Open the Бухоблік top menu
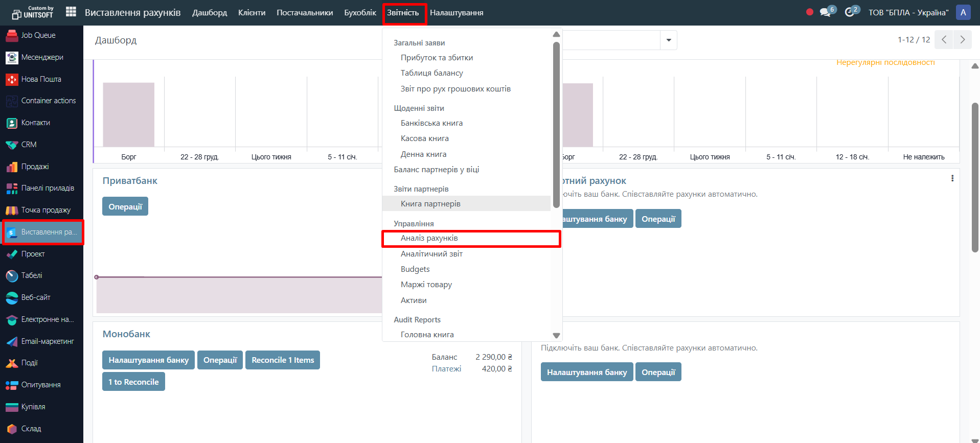The image size is (980, 443). click(x=360, y=12)
